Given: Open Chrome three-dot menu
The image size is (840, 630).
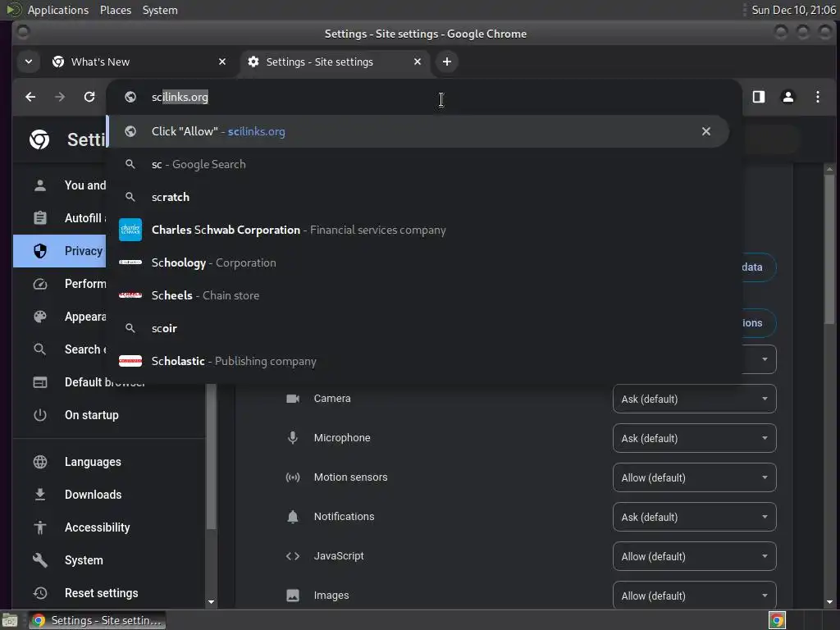Looking at the screenshot, I should (818, 97).
